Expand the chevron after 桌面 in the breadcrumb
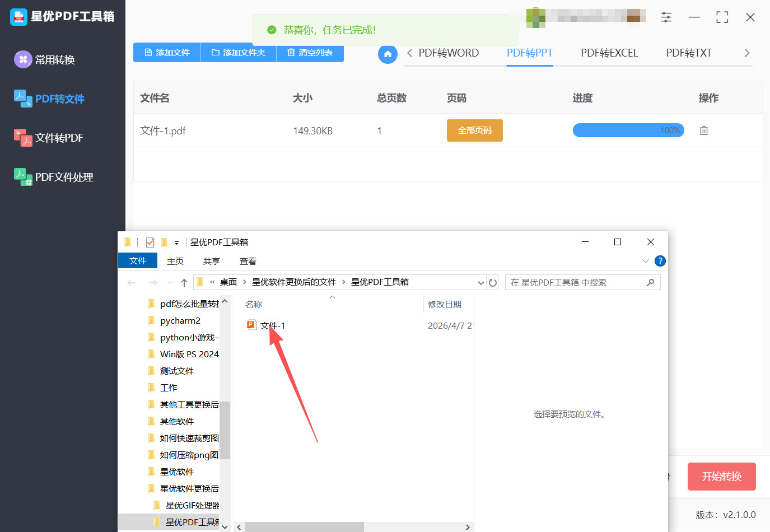The image size is (770, 532). [x=245, y=282]
